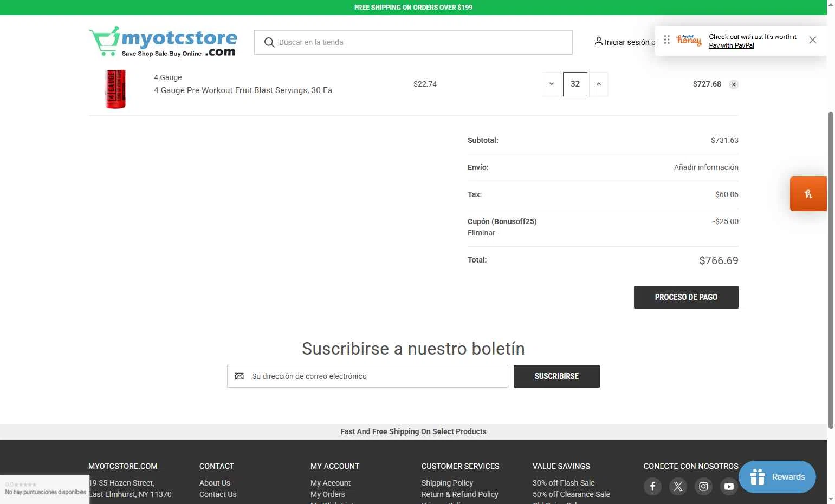Open the 4 Gauge product thumbnail

pos(115,89)
